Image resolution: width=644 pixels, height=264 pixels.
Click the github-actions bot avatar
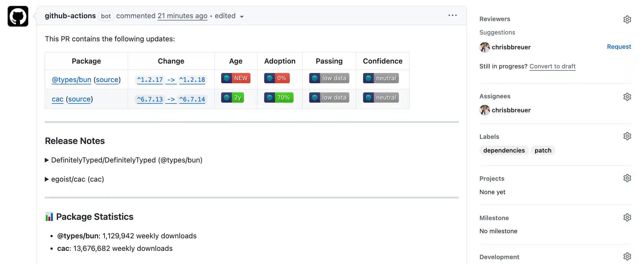pos(18,16)
